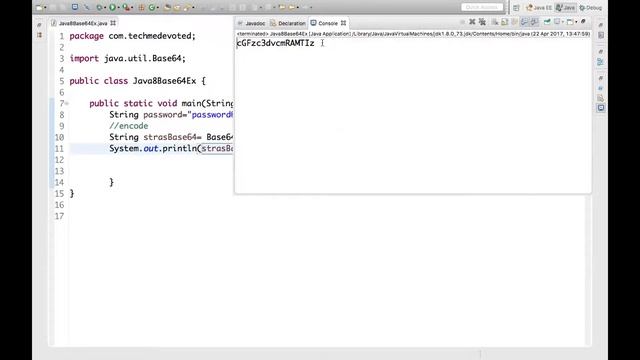Click the Debug bug toolbar icon
This screenshot has width=640, height=360.
tap(99, 7)
